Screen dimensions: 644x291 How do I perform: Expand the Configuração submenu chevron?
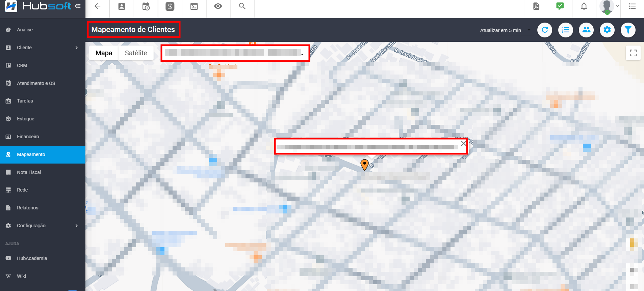point(77,226)
